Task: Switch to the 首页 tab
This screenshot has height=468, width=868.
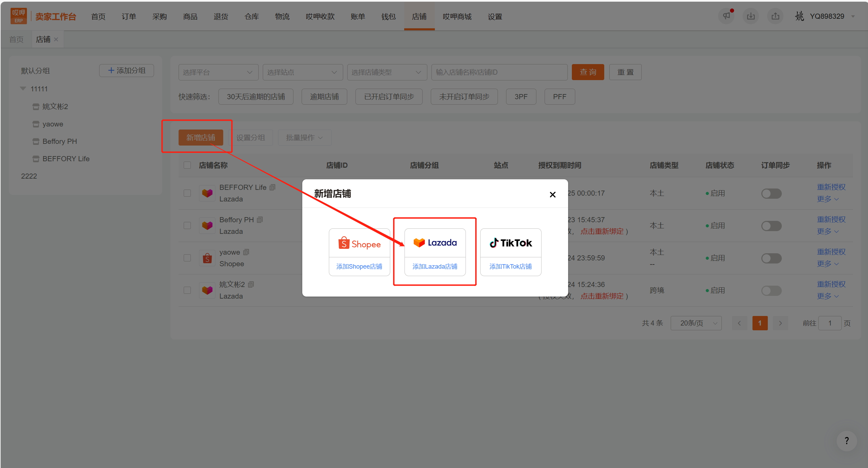Action: pos(16,40)
